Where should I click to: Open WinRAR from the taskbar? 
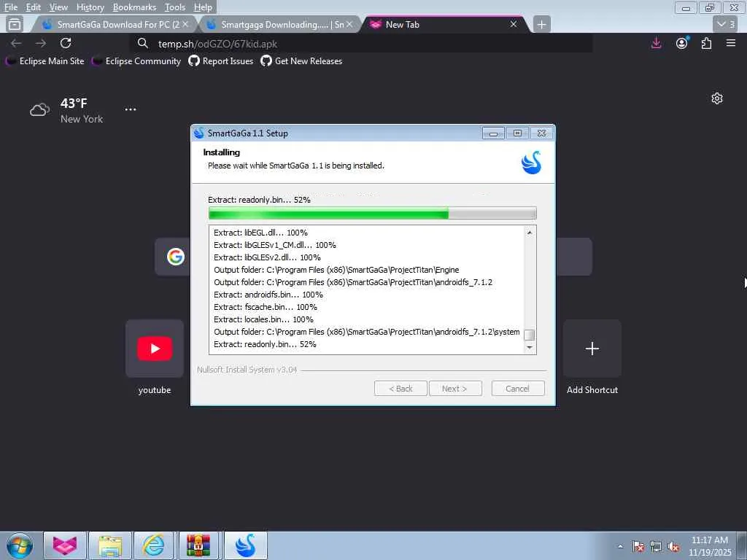coord(198,545)
